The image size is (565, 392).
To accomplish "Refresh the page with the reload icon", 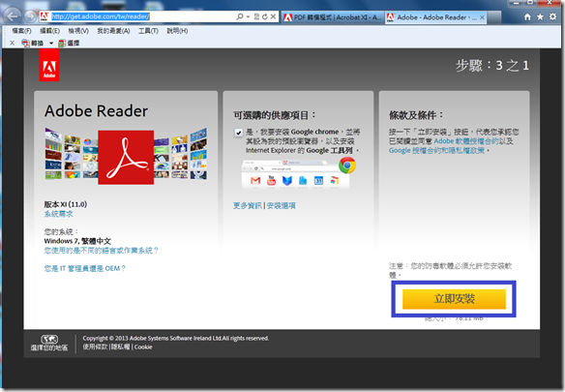I will (x=265, y=16).
